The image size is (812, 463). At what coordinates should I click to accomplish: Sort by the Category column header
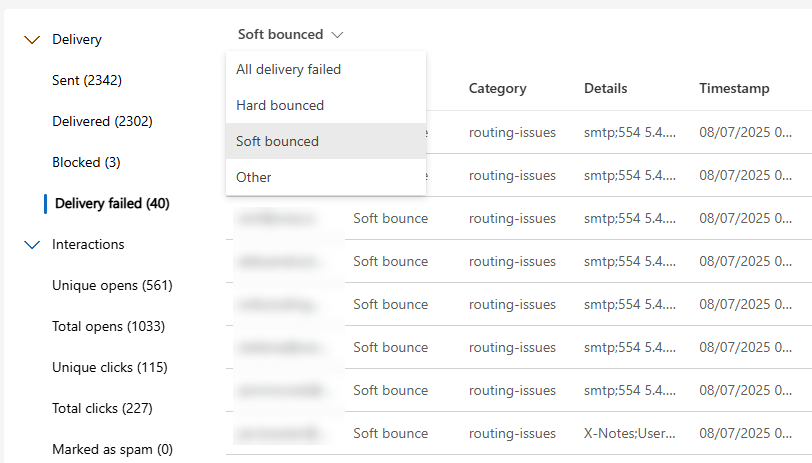497,88
